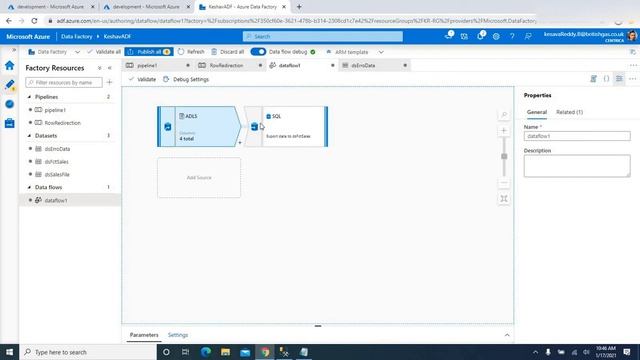Add new resource with plus icon
The height and width of the screenshot is (360, 640).
(109, 82)
